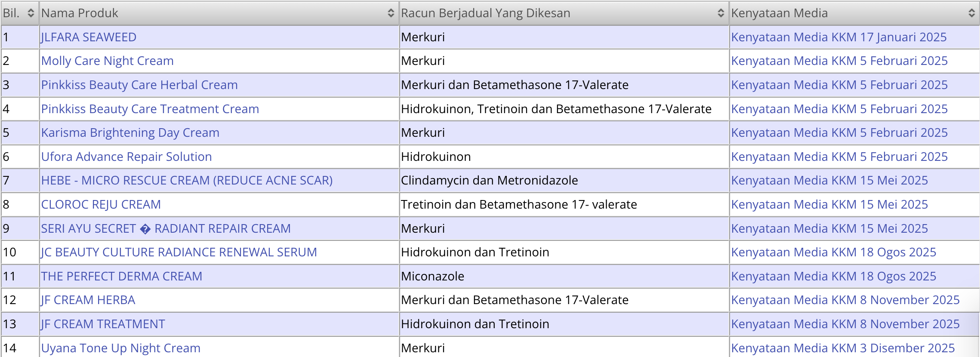The image size is (980, 357).
Task: Open Kenyataan Media KKM 17 Januari 2025
Action: [839, 37]
